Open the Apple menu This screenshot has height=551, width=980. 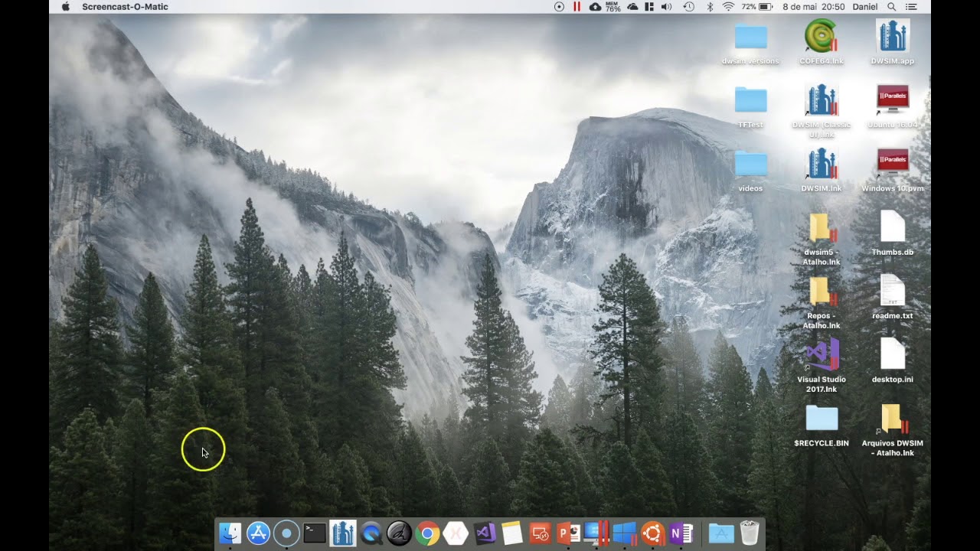[65, 7]
